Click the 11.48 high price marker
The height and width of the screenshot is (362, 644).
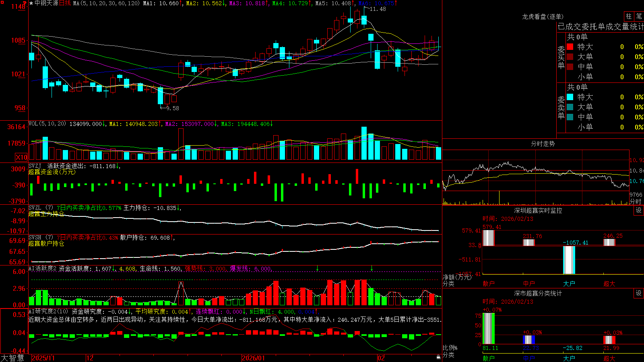click(378, 9)
